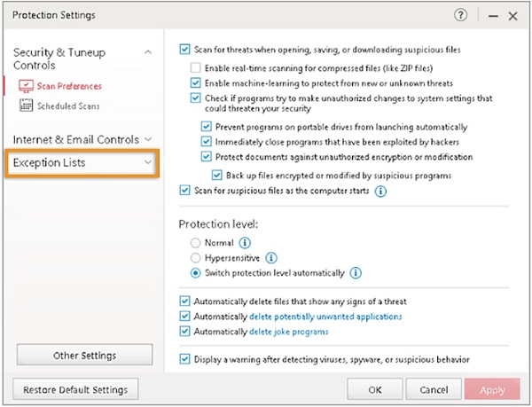The image size is (532, 407).
Task: Click the Scheduled Scans calendar icon
Action: (x=26, y=106)
